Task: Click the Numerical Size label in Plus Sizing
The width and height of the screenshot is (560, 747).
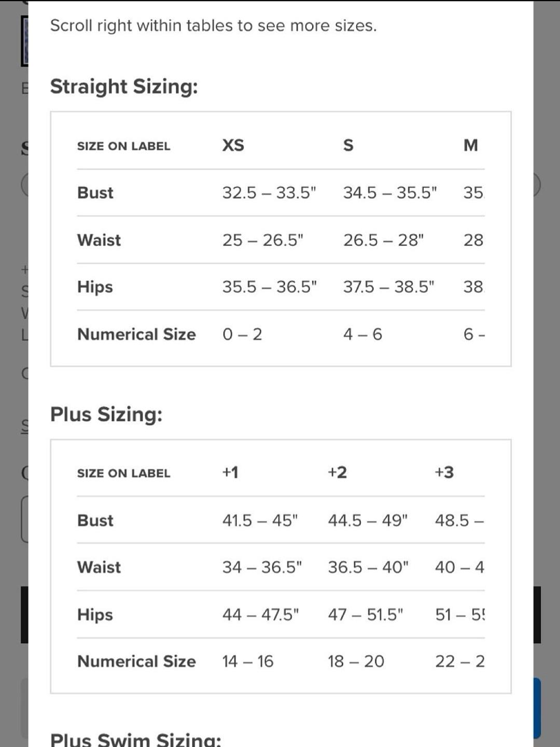Action: [x=136, y=661]
